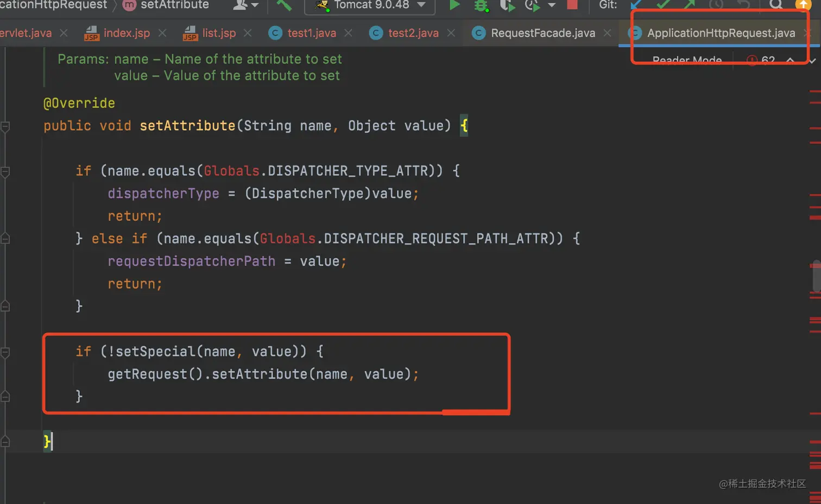The height and width of the screenshot is (504, 821).
Task: Click the dispatcherType field assignment
Action: pos(163,194)
